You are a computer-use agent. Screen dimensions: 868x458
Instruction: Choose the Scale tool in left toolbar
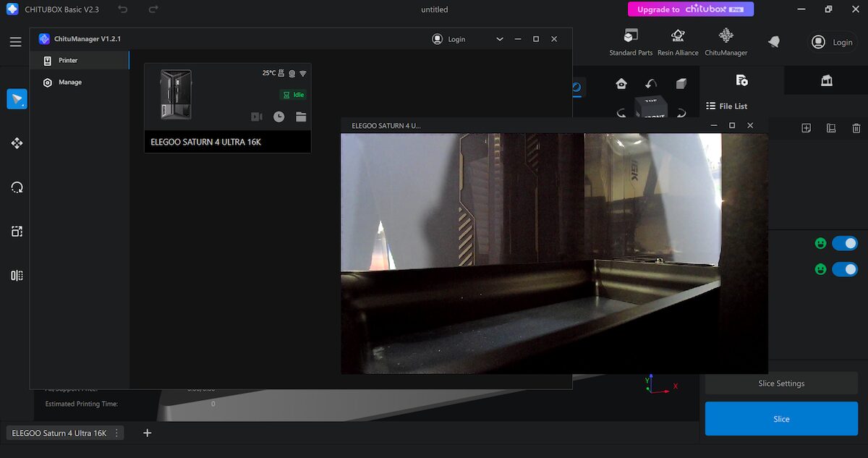(17, 232)
